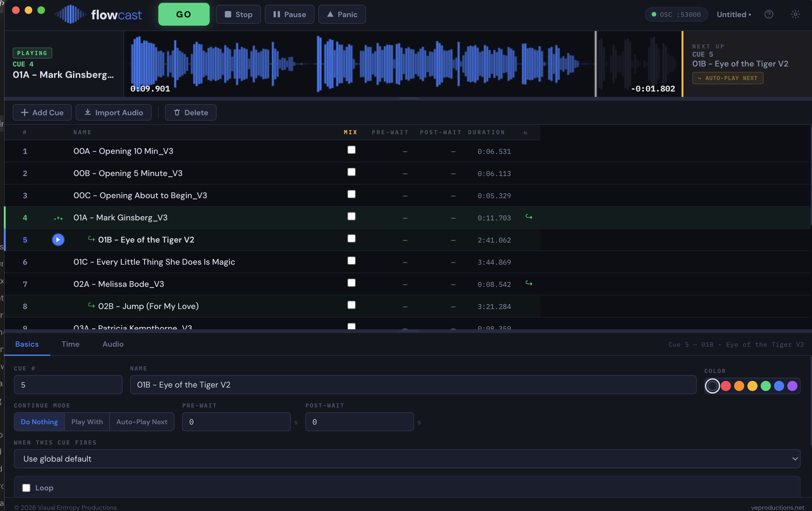812x511 pixels.
Task: Stop playback with the Stop button
Action: [x=238, y=14]
